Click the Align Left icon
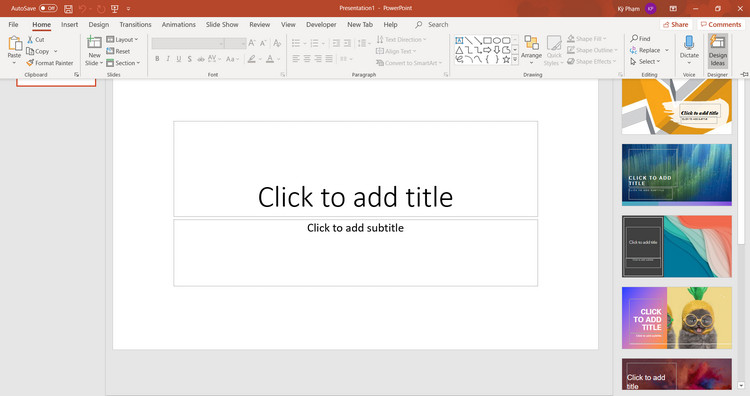Screen dimensions: 750x396 pyautogui.click(x=296, y=59)
